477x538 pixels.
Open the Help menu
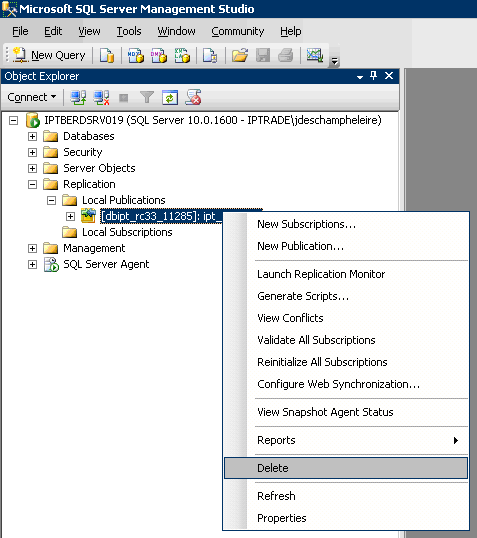click(x=291, y=31)
